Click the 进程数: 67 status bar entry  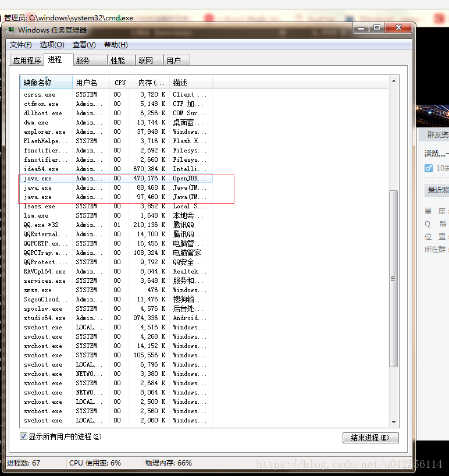tap(24, 463)
